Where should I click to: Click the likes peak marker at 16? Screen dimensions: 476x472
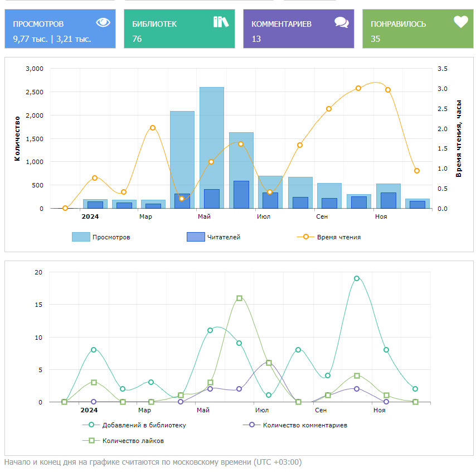(x=240, y=298)
